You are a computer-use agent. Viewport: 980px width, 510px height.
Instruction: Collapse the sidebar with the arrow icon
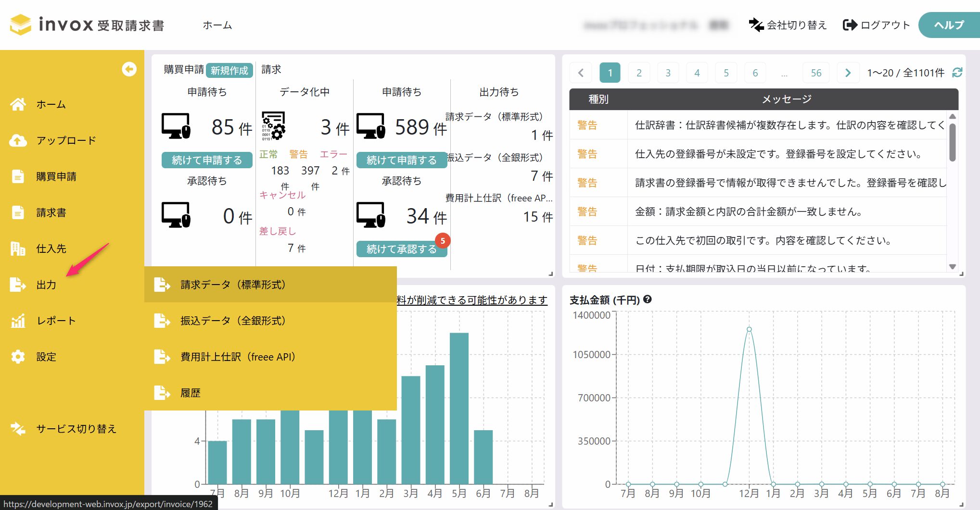[x=129, y=69]
